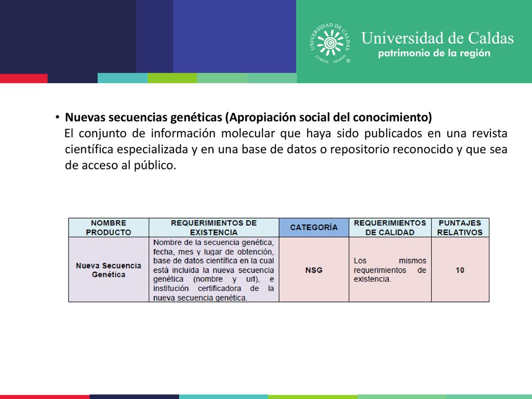This screenshot has width=532, height=399.
Task: Click the 'CATEGORÍA' header cell
Action: coord(314,228)
